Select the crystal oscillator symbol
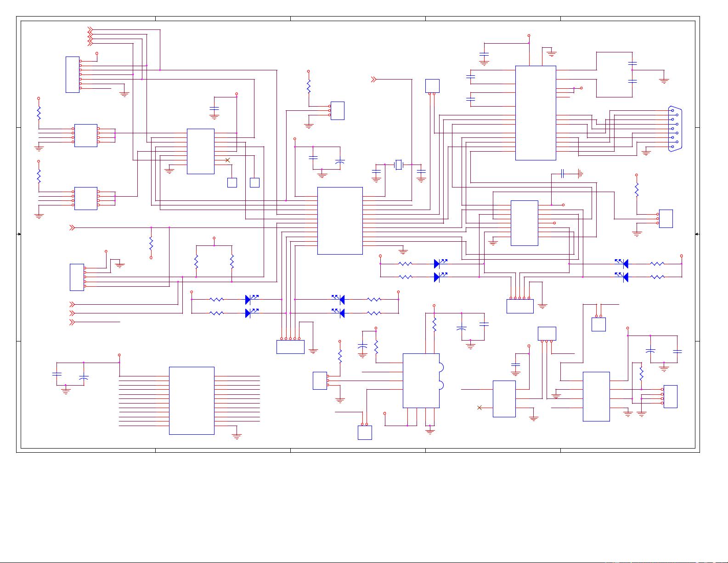 tap(399, 165)
